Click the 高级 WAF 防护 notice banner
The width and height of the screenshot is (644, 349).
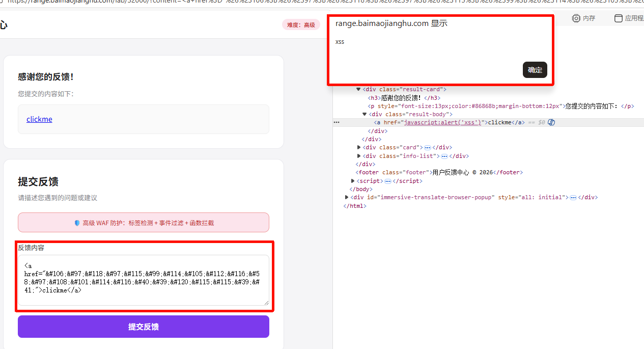[x=144, y=223]
